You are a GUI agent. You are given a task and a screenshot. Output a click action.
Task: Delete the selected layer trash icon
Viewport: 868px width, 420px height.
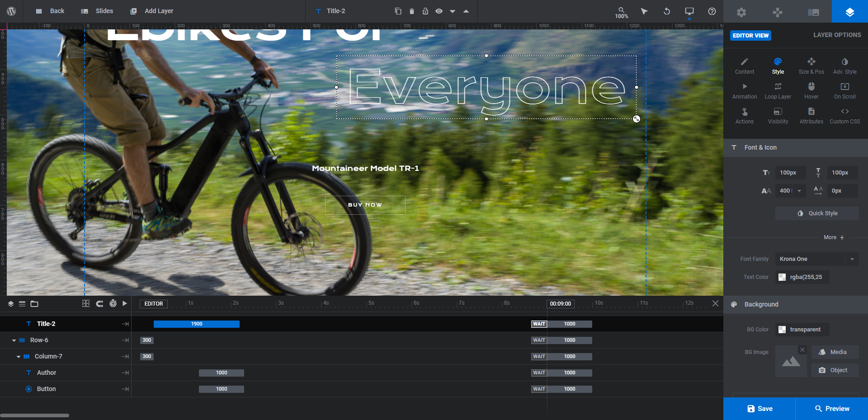[x=411, y=11]
